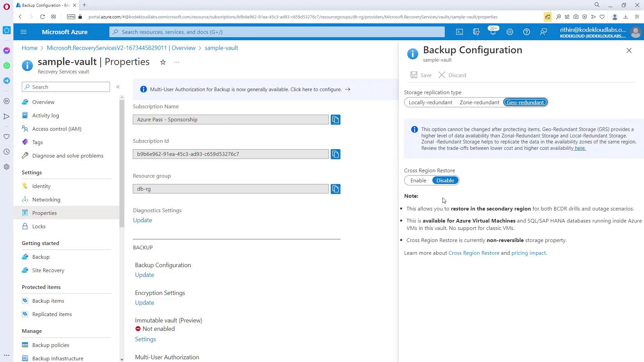This screenshot has width=644, height=362.
Task: Open the Azure portal hamburger menu
Action: coord(23,32)
